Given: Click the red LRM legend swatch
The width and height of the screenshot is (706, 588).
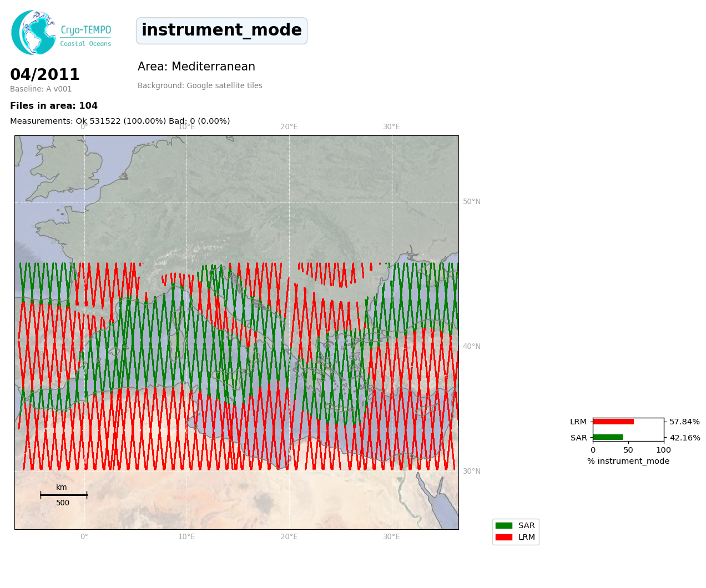Looking at the screenshot, I should tap(504, 538).
